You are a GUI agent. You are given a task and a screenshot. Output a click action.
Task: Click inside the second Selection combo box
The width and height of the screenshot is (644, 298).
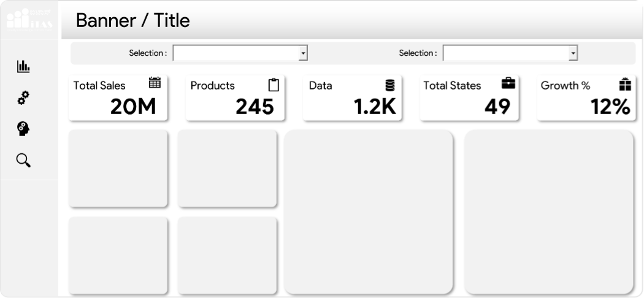(x=505, y=53)
